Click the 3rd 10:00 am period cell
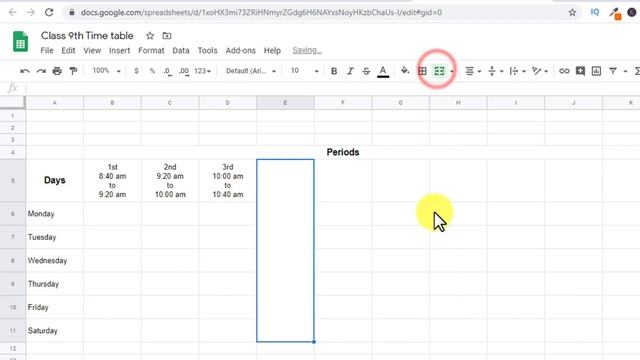Screen dimensions: 640x360 pyautogui.click(x=228, y=180)
